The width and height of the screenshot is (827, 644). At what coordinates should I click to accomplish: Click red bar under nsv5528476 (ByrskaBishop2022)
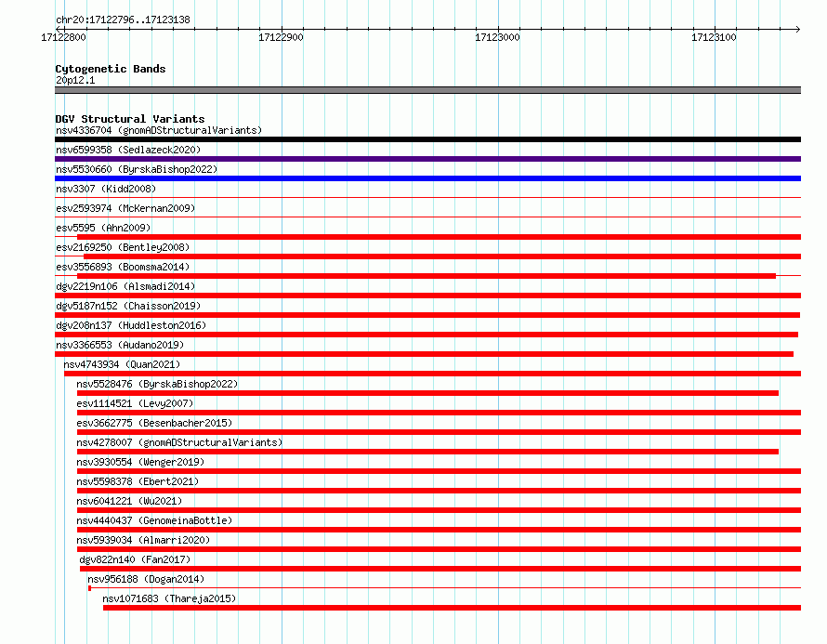(x=427, y=393)
